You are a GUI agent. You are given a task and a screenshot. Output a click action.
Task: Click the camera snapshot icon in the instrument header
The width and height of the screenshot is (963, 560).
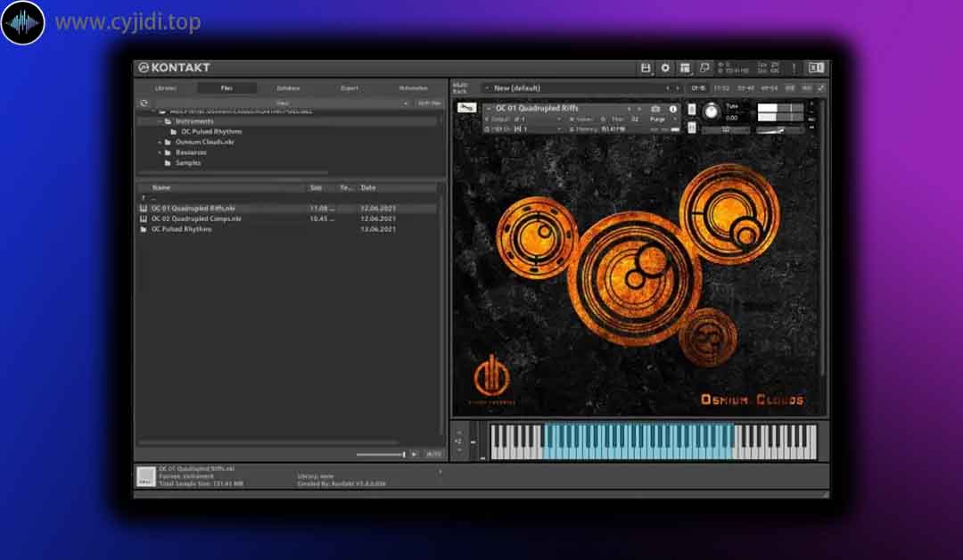[655, 109]
